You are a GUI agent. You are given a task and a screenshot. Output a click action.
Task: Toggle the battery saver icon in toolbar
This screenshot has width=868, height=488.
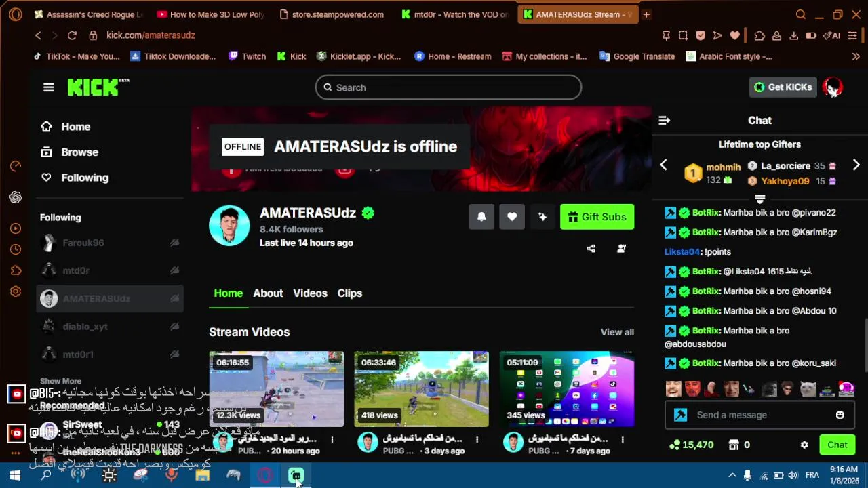coord(811,35)
